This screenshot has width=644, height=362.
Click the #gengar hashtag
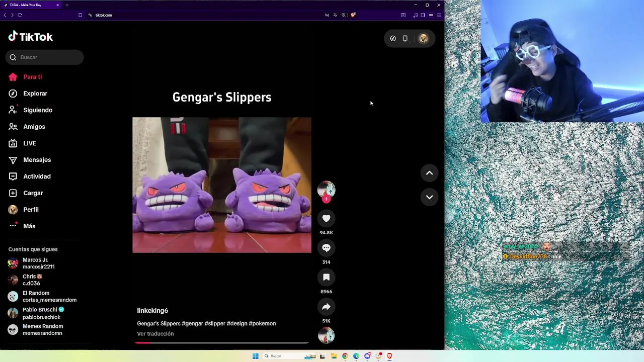click(x=192, y=324)
